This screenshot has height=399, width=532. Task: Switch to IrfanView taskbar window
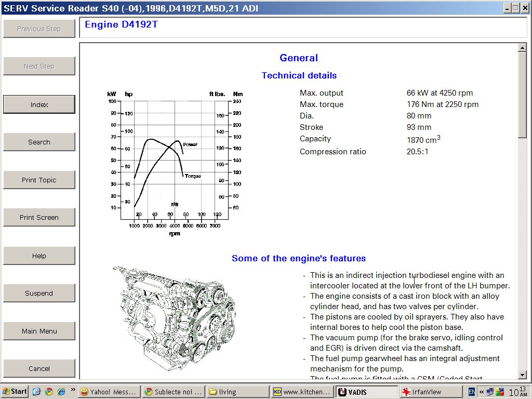coord(431,392)
